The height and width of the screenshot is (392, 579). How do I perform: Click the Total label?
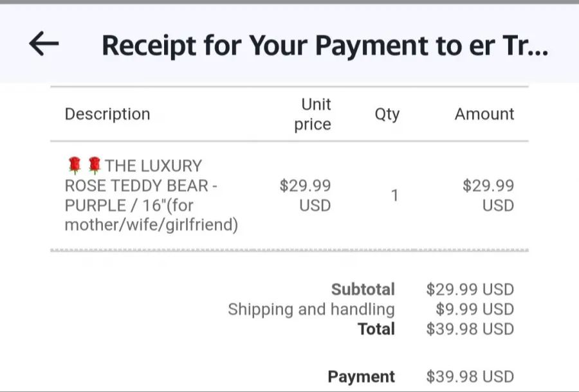point(376,329)
